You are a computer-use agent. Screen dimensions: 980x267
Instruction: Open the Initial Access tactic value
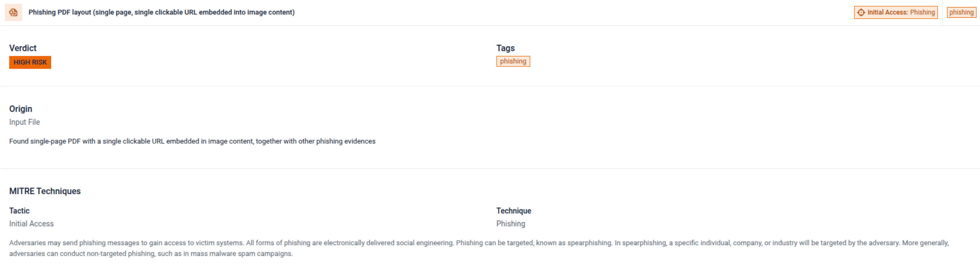coord(31,224)
